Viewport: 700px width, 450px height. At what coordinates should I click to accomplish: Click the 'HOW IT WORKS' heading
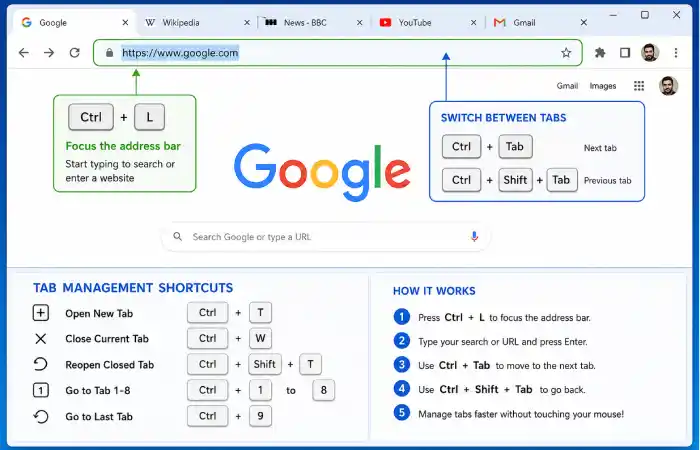(434, 291)
